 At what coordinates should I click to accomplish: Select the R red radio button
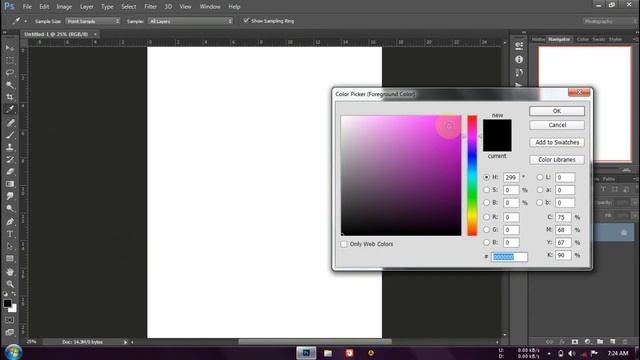coord(486,217)
